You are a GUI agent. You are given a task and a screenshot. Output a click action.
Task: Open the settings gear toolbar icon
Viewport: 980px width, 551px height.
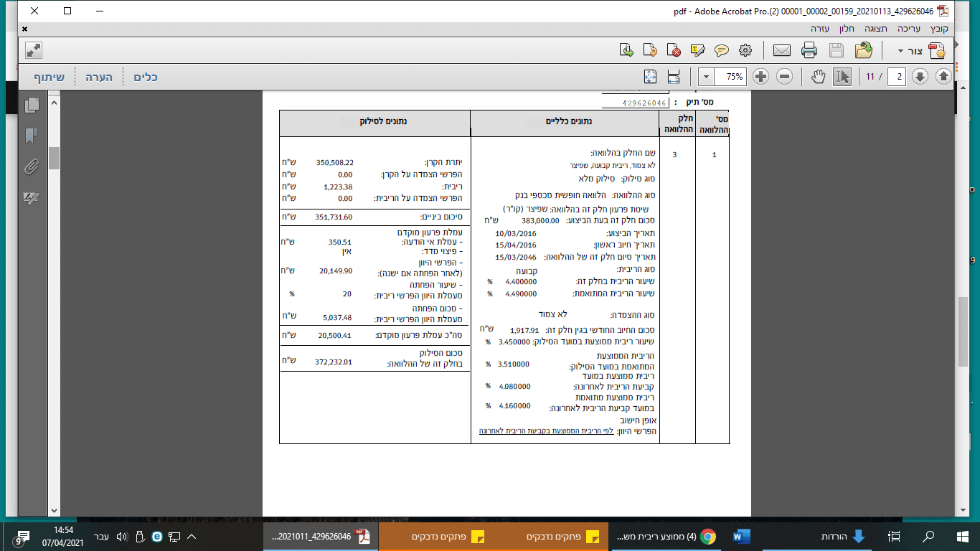pyautogui.click(x=745, y=50)
